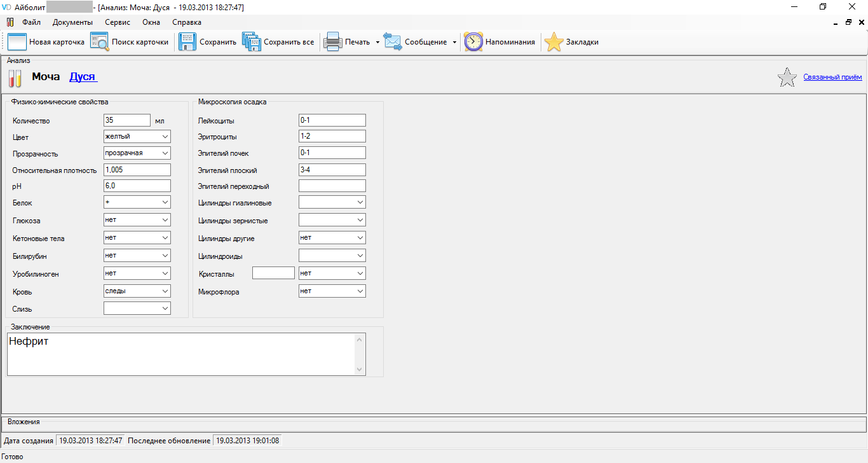Click the conclusion scrollbar down arrow
Viewport: 868px width, 463px height.
point(360,370)
